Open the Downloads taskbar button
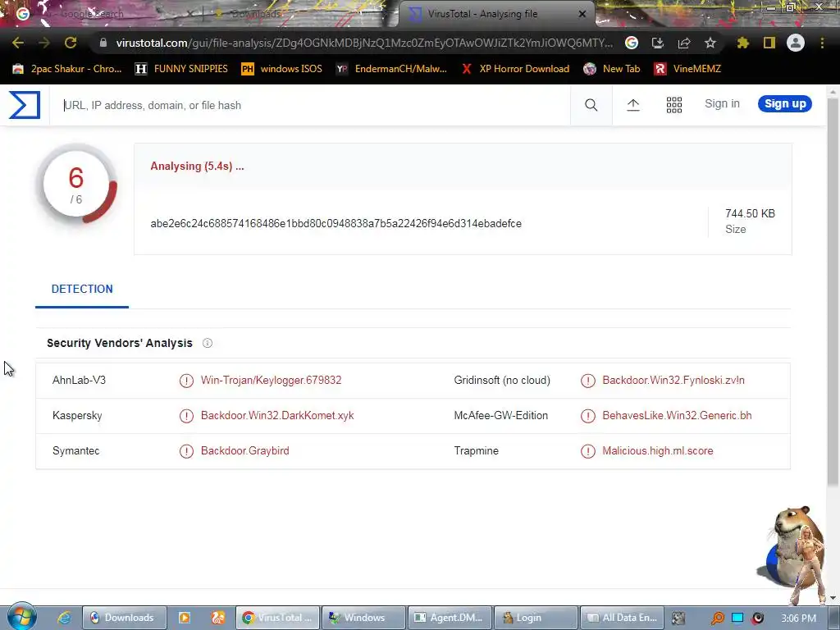The width and height of the screenshot is (840, 630). tap(124, 618)
